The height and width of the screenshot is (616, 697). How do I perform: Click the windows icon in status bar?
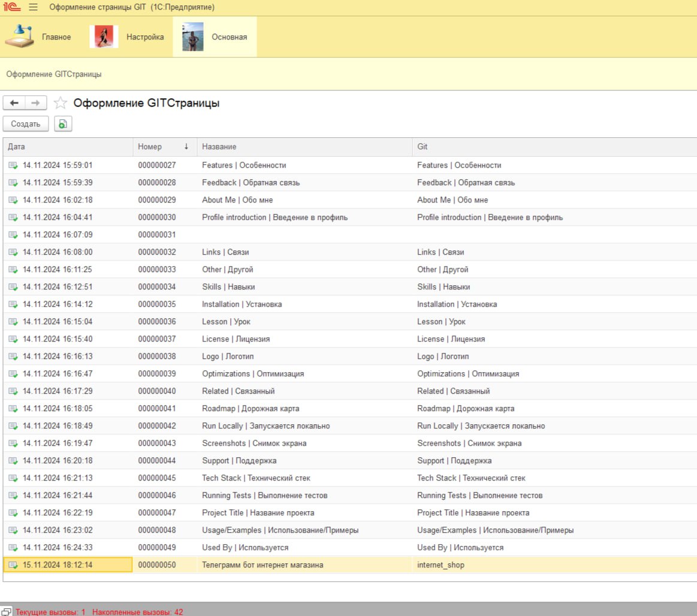tap(7, 612)
